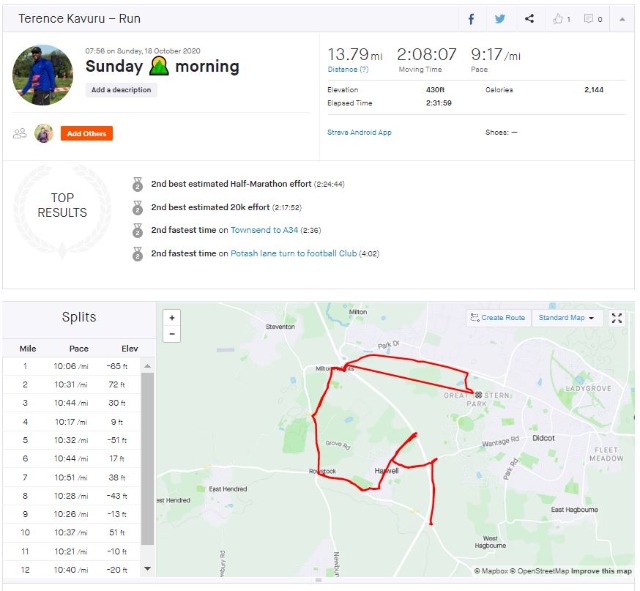640x591 pixels.
Task: Zoom out on the route map
Action: click(x=172, y=334)
